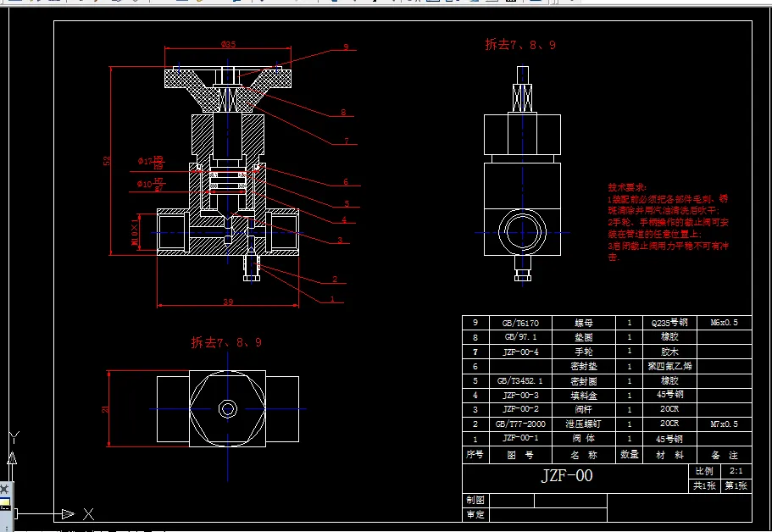The height and width of the screenshot is (532, 772).
Task: Click the Q235号钢 material cell
Action: click(x=669, y=323)
